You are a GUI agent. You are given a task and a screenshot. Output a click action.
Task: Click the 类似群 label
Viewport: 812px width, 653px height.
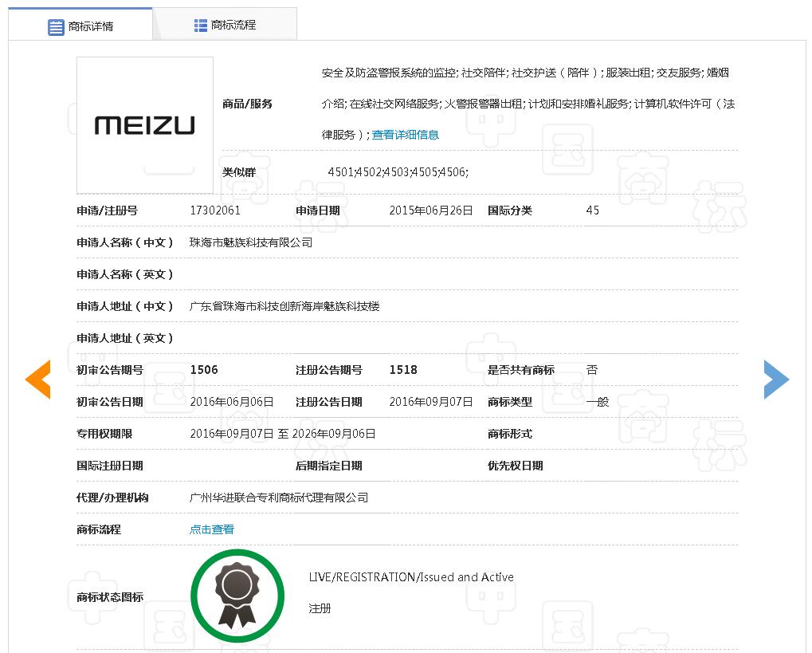coord(239,172)
